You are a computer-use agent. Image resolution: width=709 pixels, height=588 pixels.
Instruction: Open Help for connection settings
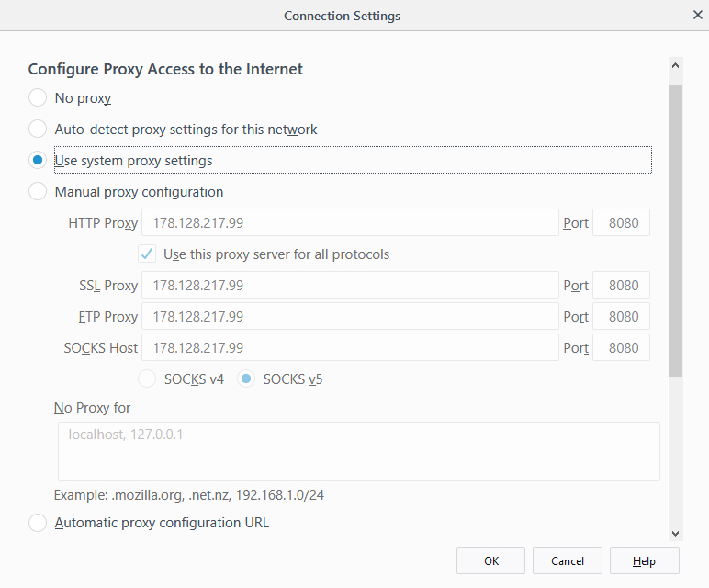click(644, 560)
